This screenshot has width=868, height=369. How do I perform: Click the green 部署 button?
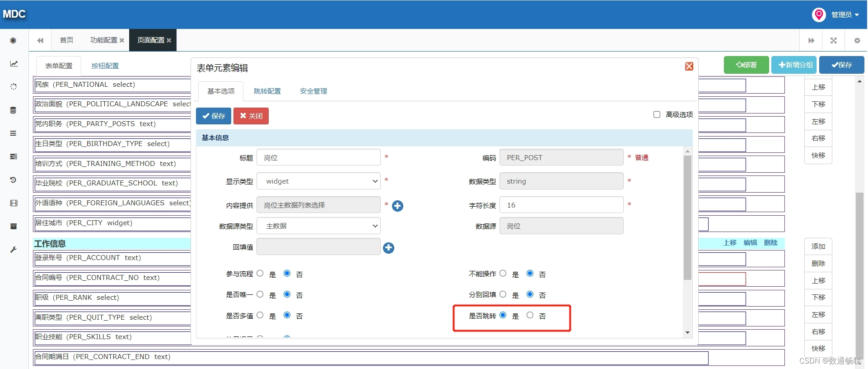click(747, 65)
